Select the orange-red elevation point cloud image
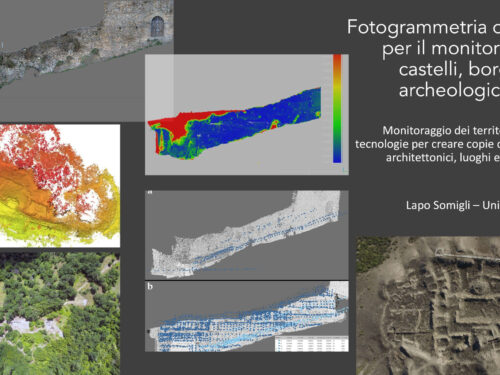500x375 pixels. point(60,186)
